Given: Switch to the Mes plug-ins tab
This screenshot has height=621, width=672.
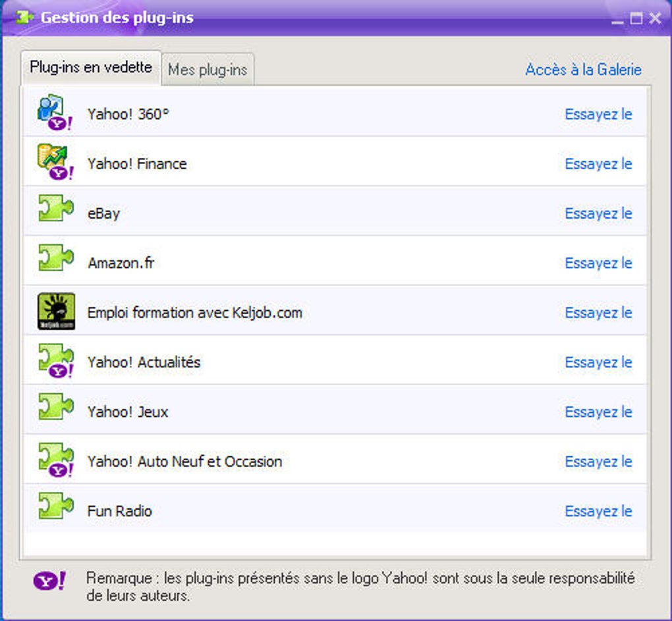Looking at the screenshot, I should 208,69.
